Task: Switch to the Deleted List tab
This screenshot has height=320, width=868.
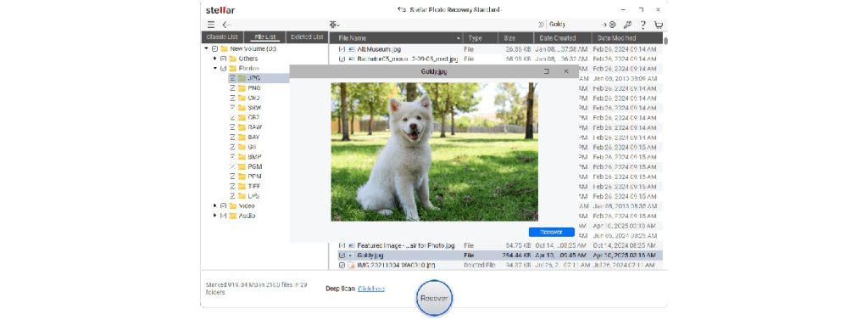Action: pos(307,37)
